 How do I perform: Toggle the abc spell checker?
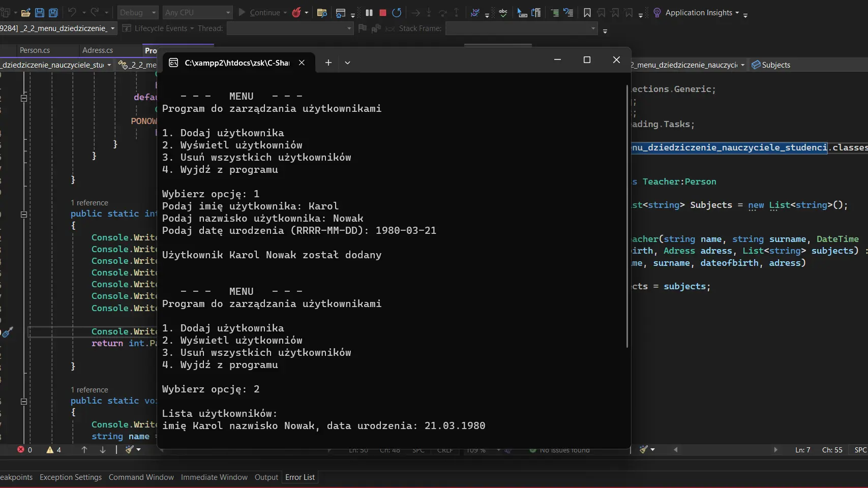coord(503,13)
